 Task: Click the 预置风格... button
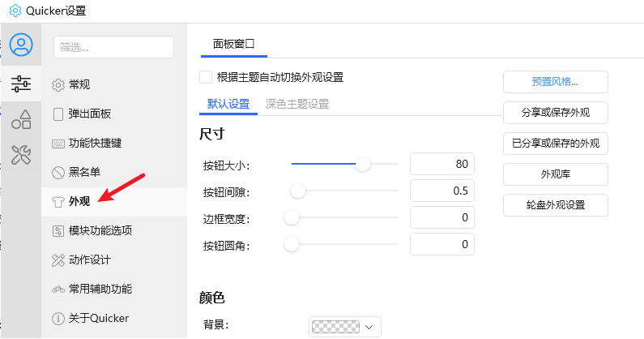click(555, 82)
